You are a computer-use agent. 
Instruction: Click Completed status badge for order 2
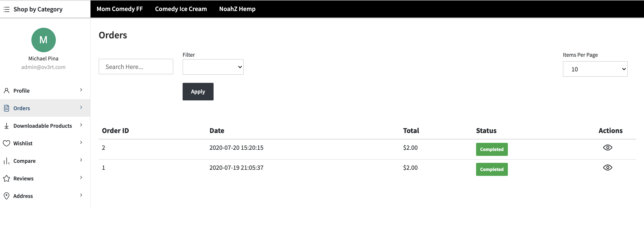[492, 149]
